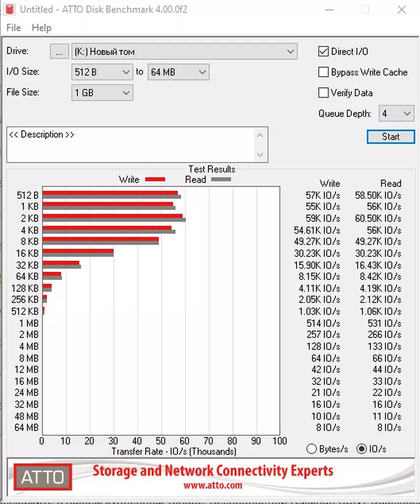This screenshot has height=504, width=420.
Task: Select the IO/s radio button
Action: (362, 449)
